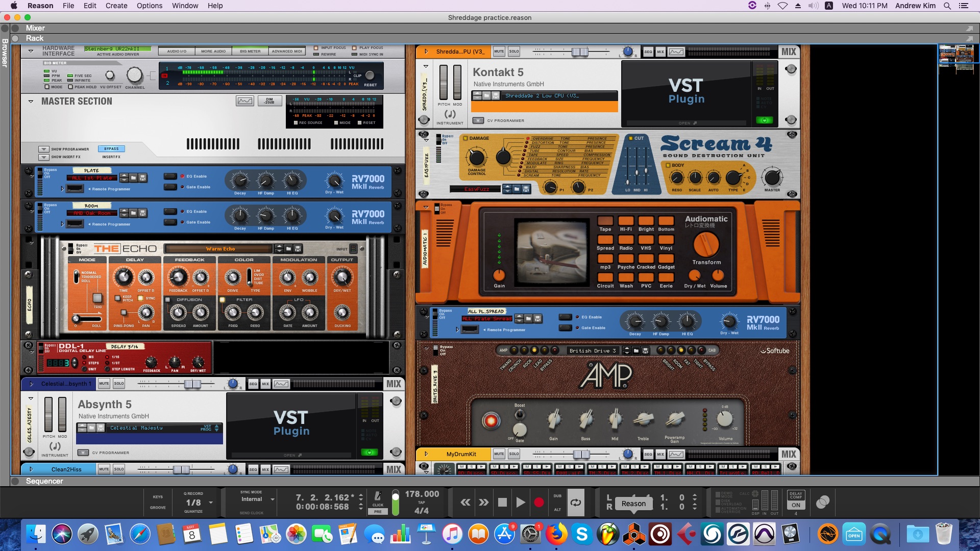Viewport: 980px width, 551px height.
Task: Open the Edit menu
Action: pos(90,6)
